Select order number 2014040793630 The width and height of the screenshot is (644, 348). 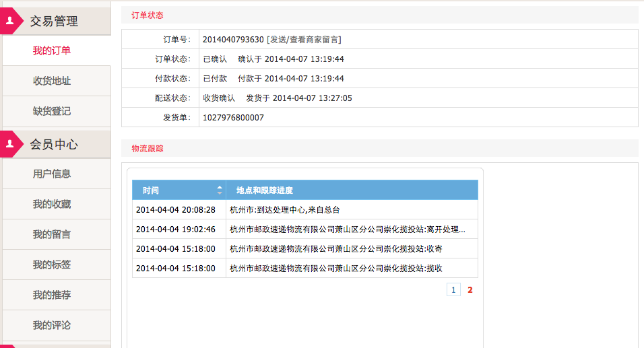click(233, 40)
